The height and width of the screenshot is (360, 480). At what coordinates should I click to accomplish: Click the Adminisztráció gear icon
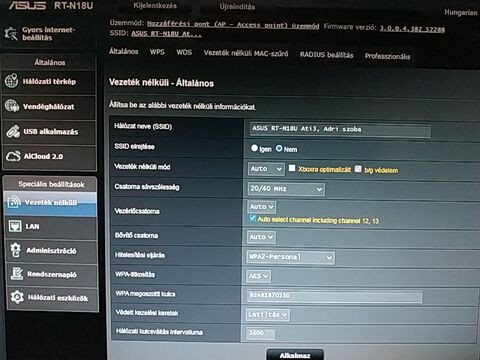(16, 250)
